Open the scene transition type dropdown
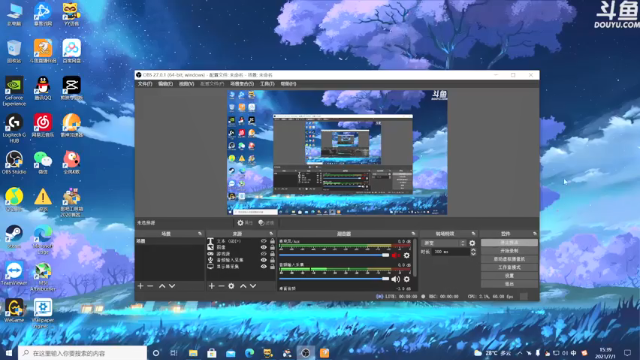Viewport: 640px width, 360px height. (443, 243)
